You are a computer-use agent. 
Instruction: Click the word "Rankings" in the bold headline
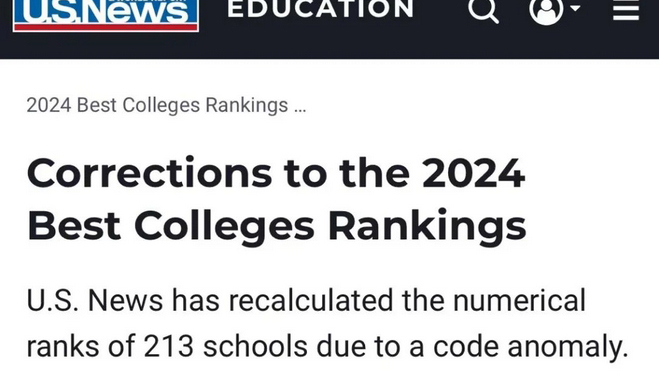pyautogui.click(x=427, y=226)
